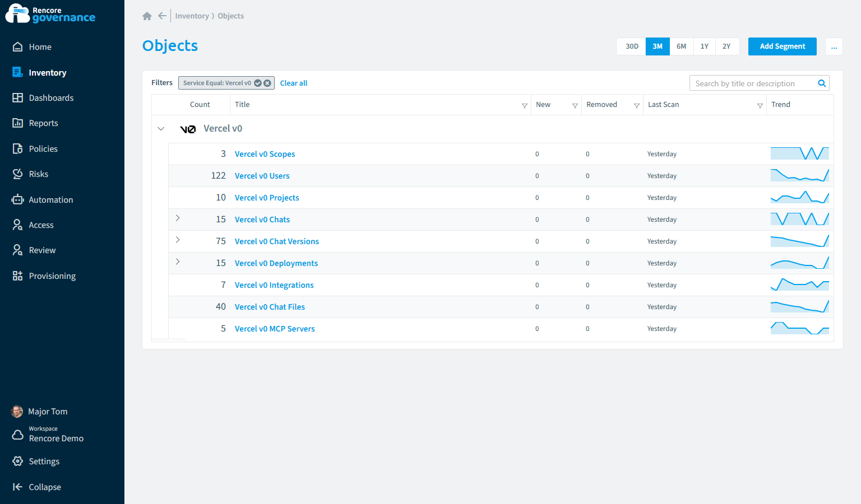Open the more options ellipsis button
The width and height of the screenshot is (861, 504).
tap(834, 46)
